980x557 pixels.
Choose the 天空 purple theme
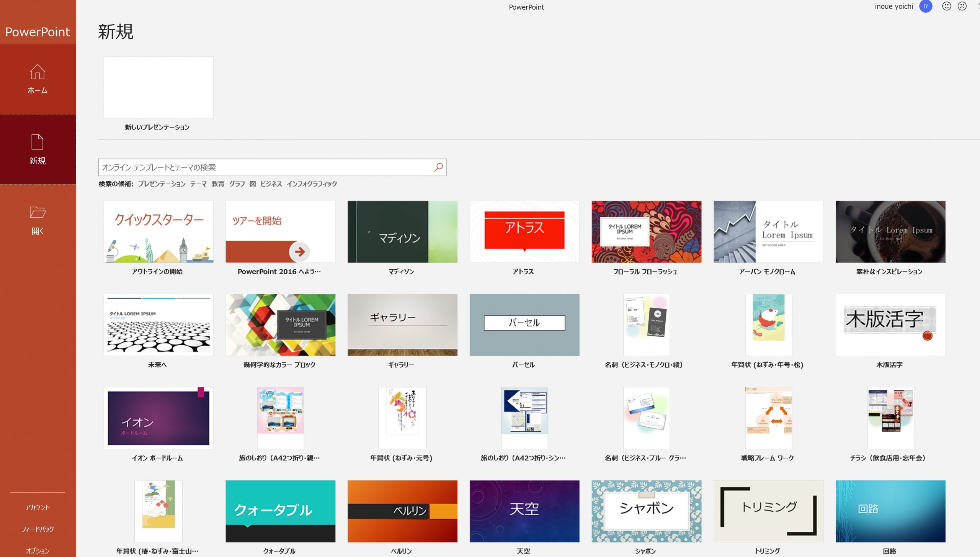point(524,511)
